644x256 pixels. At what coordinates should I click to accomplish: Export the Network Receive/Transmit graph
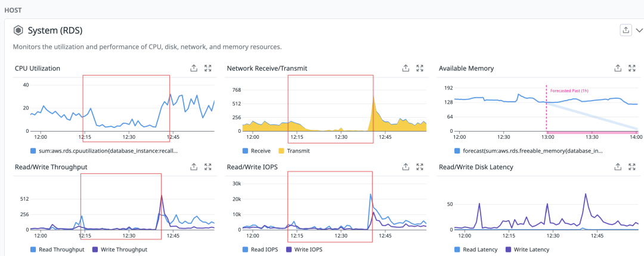pos(406,68)
